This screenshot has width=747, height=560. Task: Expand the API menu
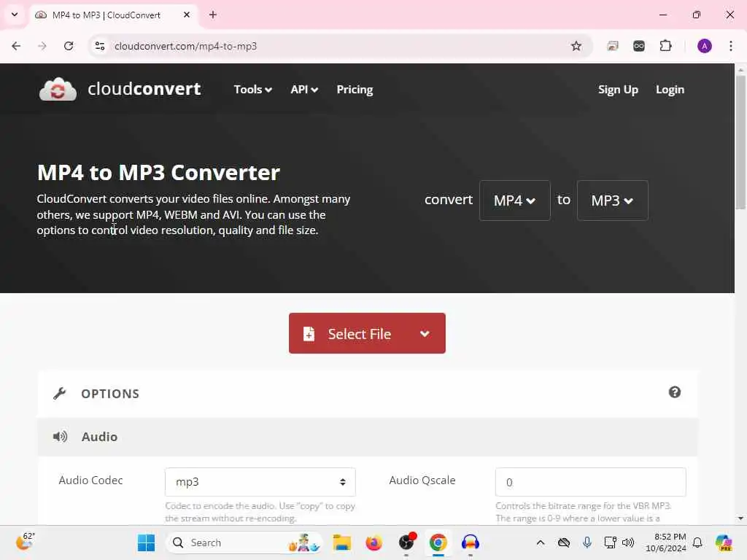coord(304,90)
